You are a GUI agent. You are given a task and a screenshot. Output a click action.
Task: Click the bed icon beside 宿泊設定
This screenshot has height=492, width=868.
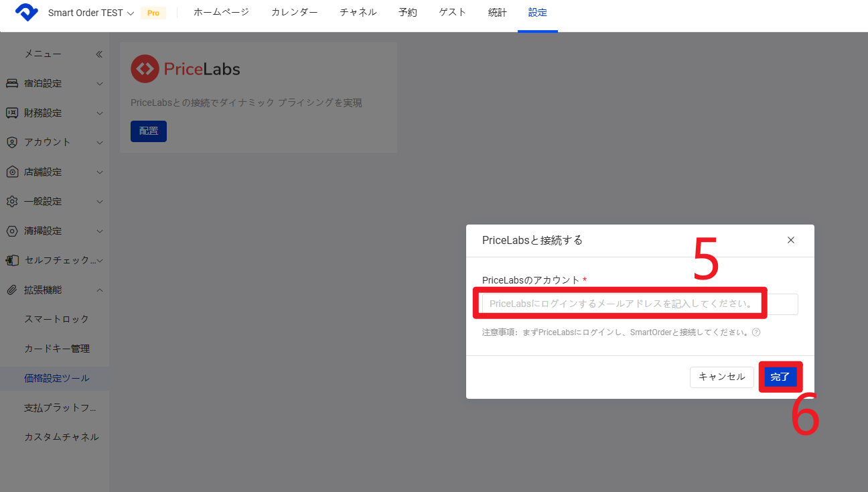click(x=12, y=84)
